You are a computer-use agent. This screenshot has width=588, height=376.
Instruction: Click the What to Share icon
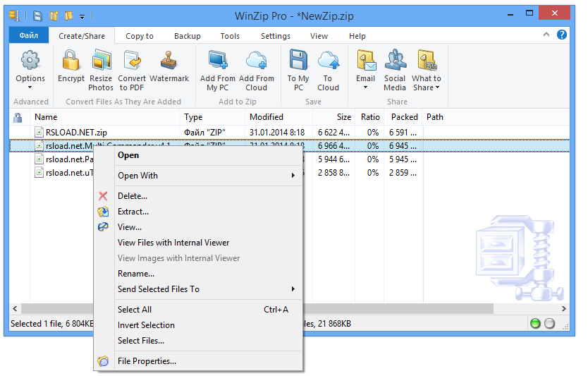pyautogui.click(x=427, y=61)
